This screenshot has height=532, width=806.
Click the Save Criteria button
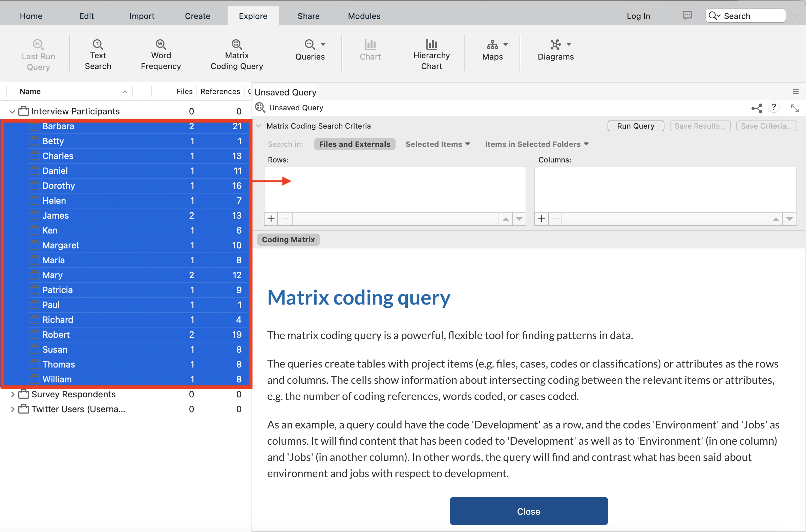766,125
